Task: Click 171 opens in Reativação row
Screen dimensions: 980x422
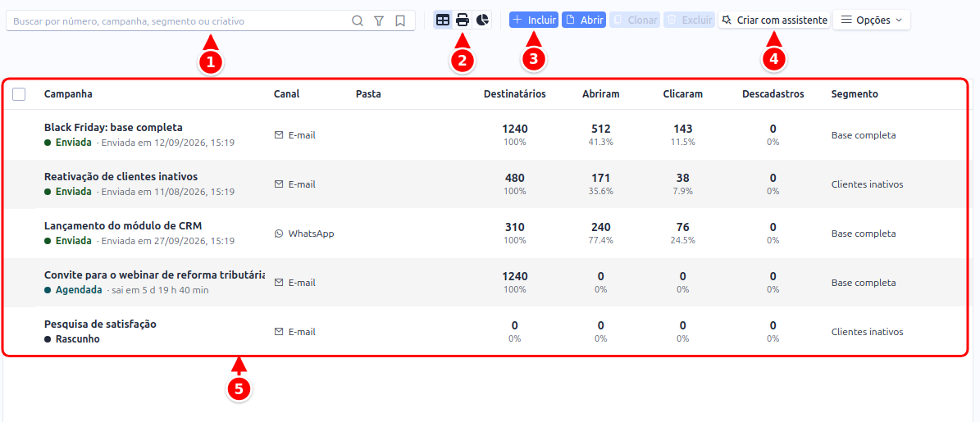Action: click(600, 179)
